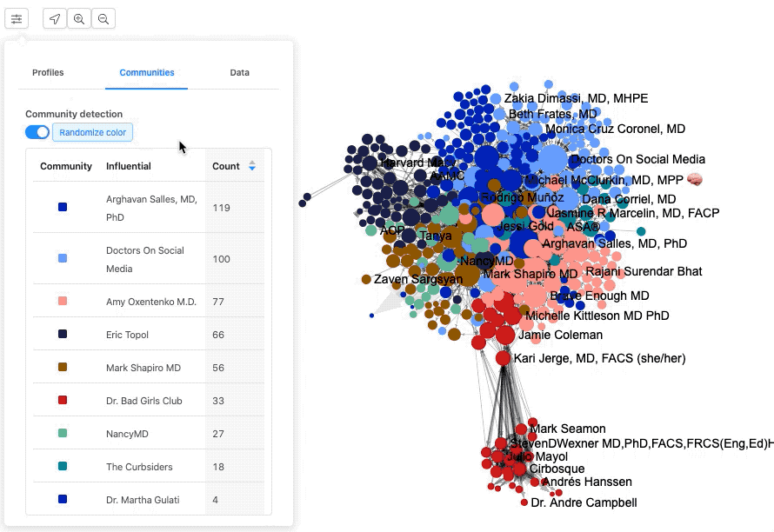Select Arghavan Salles, MD, PhD in the table

pyautogui.click(x=151, y=209)
